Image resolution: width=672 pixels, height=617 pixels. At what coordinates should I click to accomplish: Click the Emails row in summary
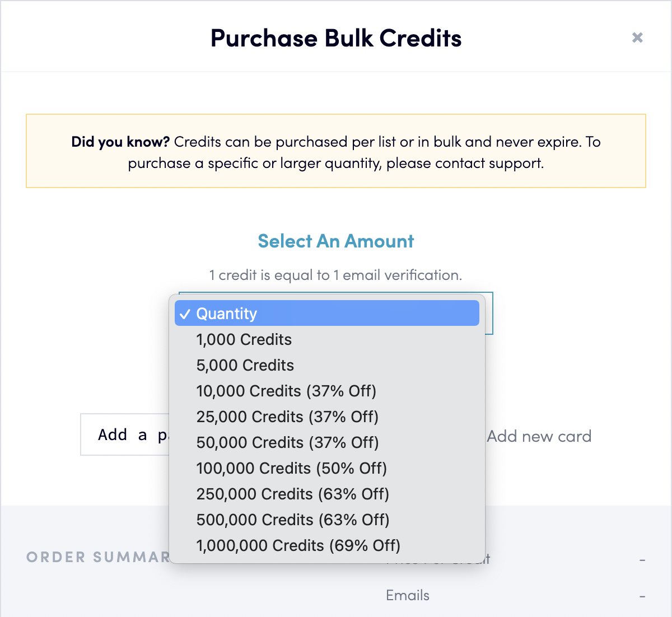[408, 595]
